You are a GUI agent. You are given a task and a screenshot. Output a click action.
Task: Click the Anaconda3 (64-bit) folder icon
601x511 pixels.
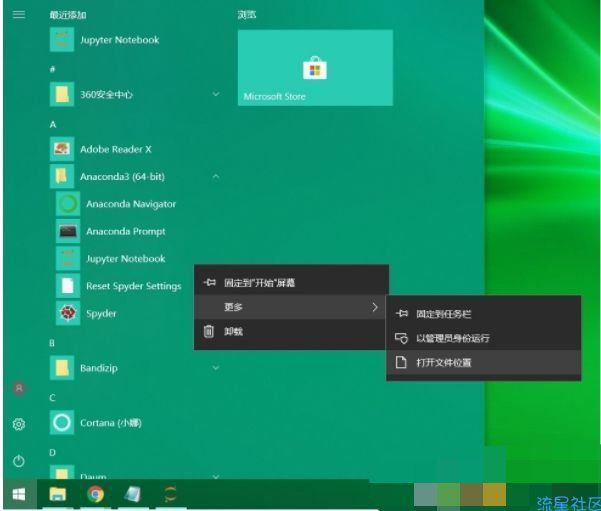tap(62, 176)
